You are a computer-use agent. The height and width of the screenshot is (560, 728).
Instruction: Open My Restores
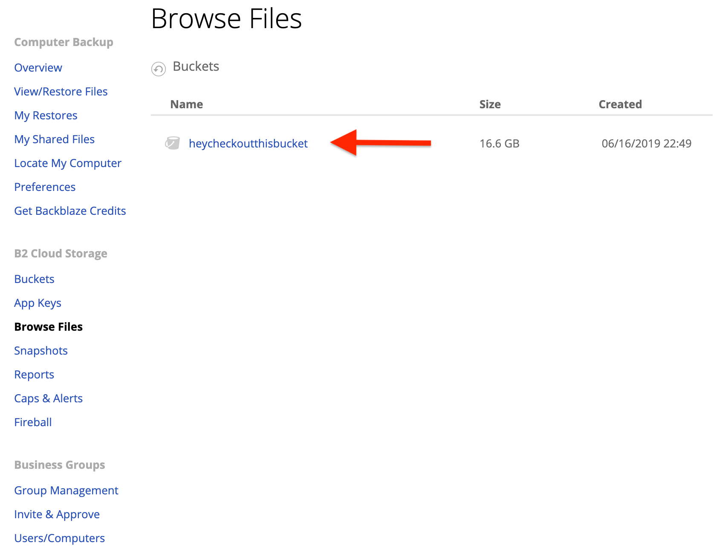coord(46,115)
